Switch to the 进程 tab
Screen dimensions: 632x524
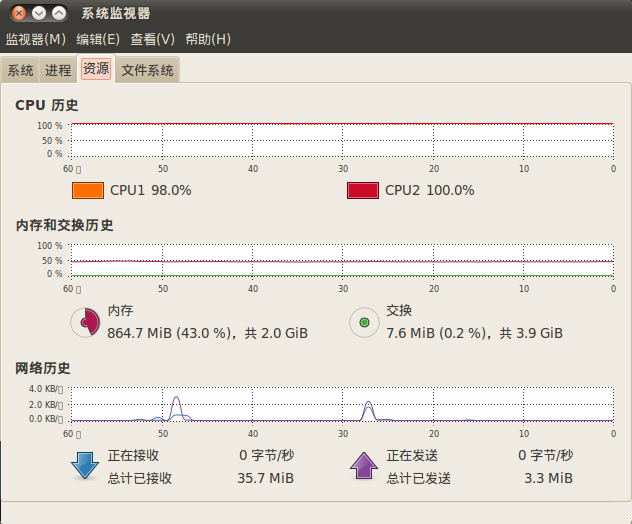pos(58,70)
